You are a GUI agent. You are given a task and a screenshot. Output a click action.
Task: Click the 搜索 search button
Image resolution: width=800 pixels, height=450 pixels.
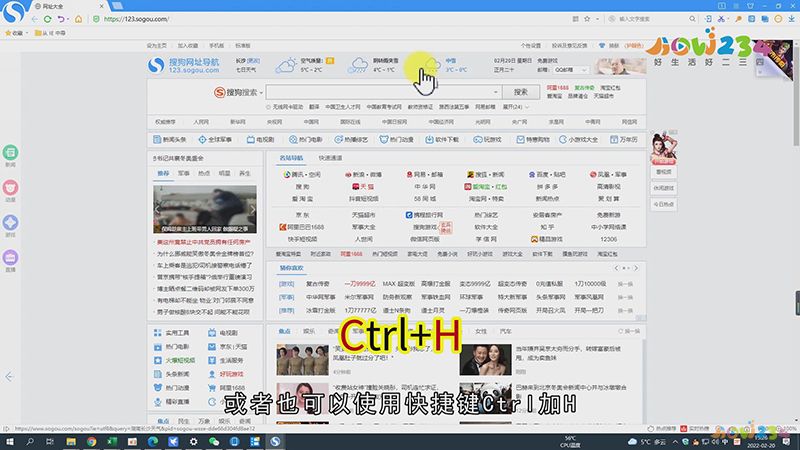coord(520,92)
